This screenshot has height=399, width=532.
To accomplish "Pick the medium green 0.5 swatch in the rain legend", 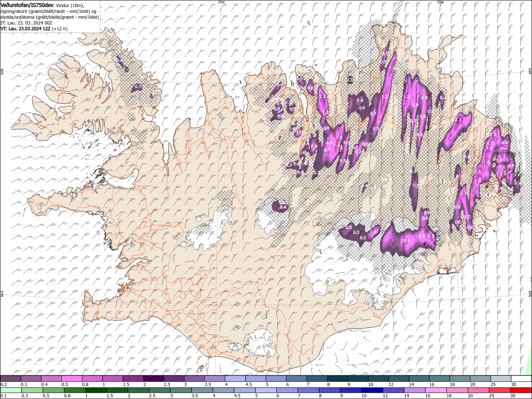I will [53, 390].
